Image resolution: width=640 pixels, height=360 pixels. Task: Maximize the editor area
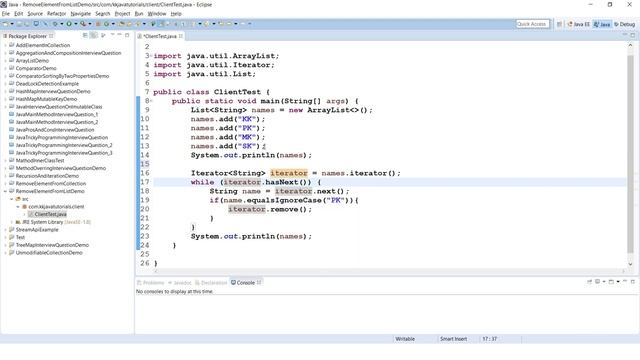(633, 35)
